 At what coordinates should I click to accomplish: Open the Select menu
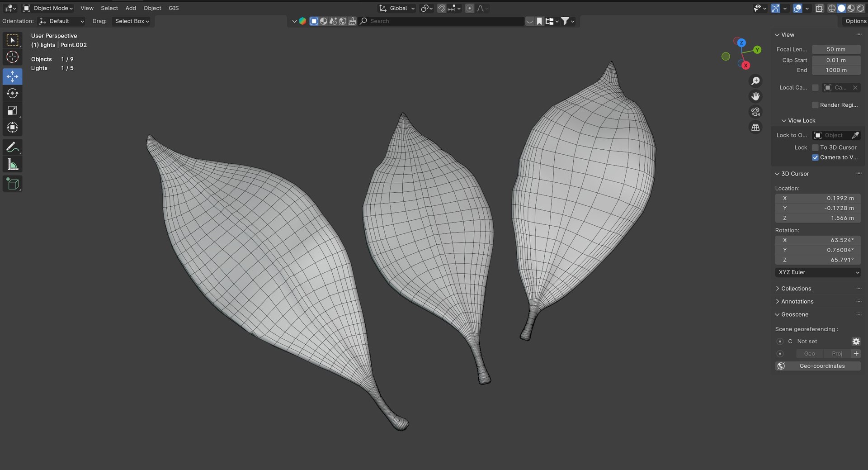(x=109, y=8)
